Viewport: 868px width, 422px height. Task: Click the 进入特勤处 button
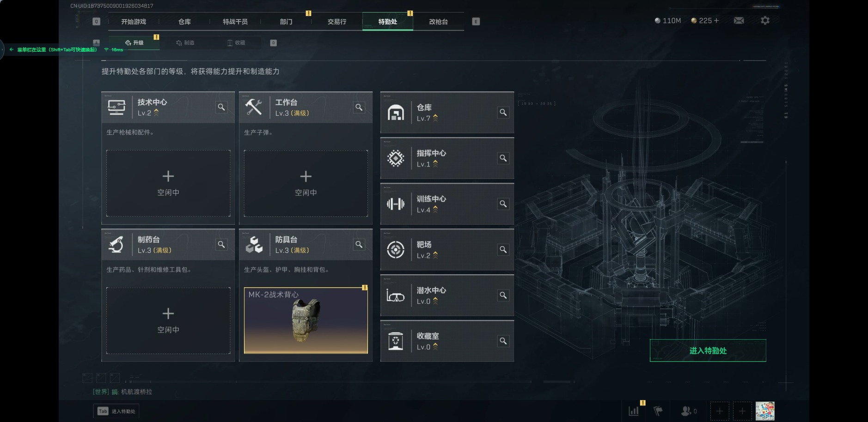pyautogui.click(x=708, y=350)
